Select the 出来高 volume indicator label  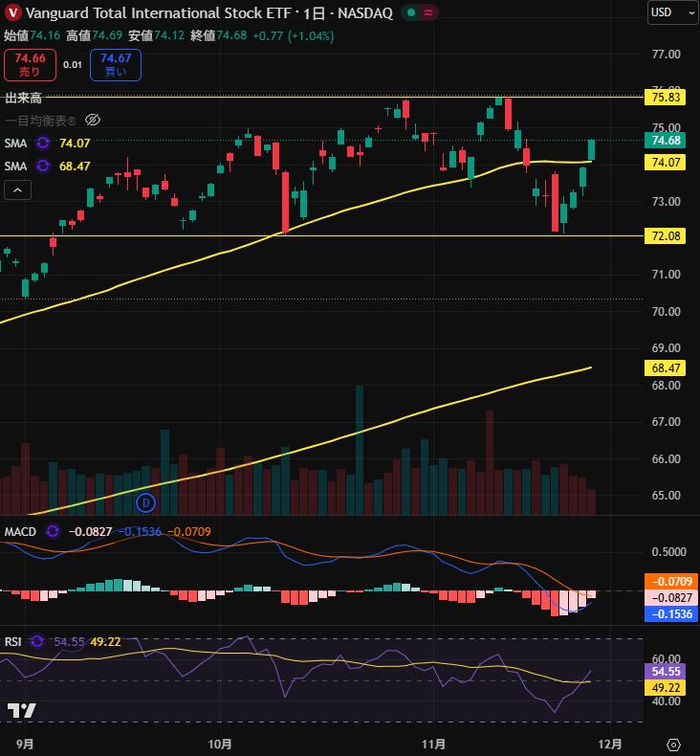coord(23,98)
